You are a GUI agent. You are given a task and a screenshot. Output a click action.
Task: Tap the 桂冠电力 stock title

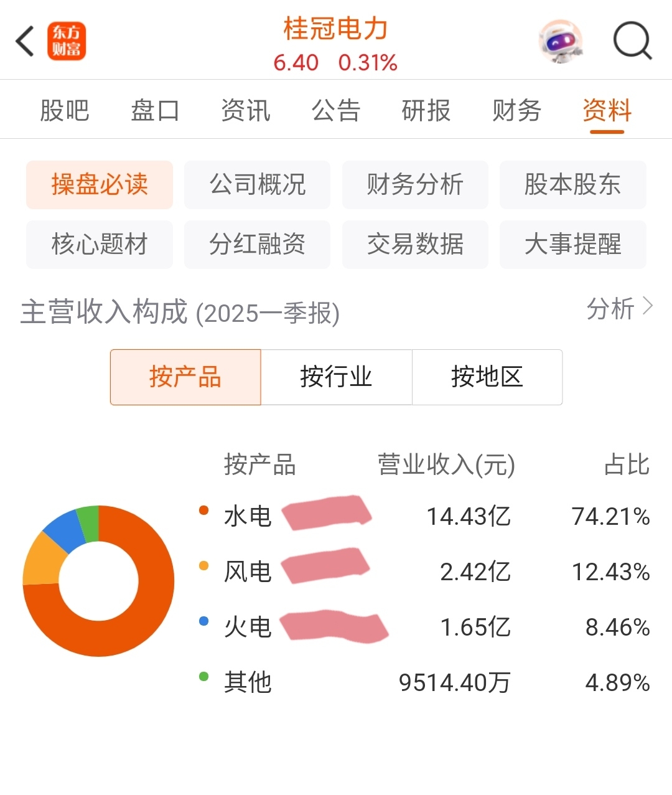[x=336, y=29]
